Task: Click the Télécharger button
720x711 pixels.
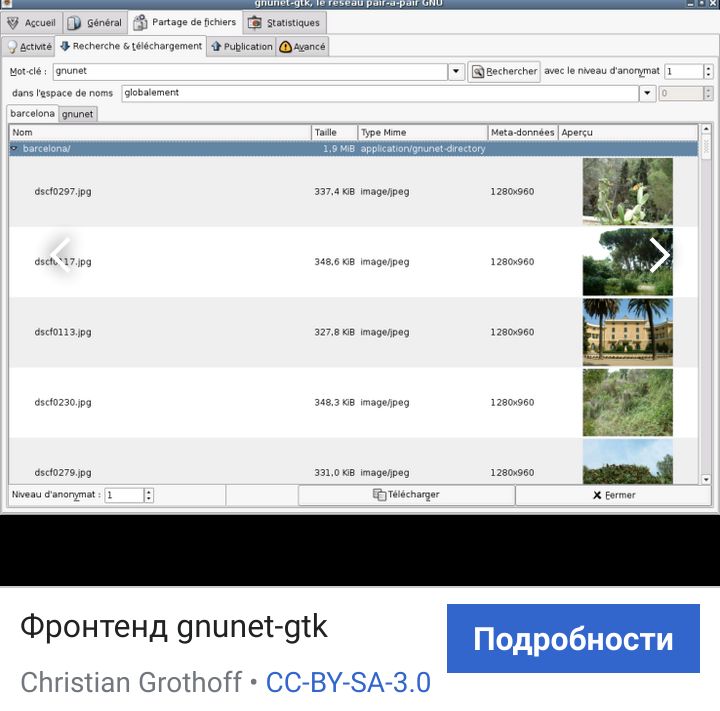Action: tap(406, 495)
